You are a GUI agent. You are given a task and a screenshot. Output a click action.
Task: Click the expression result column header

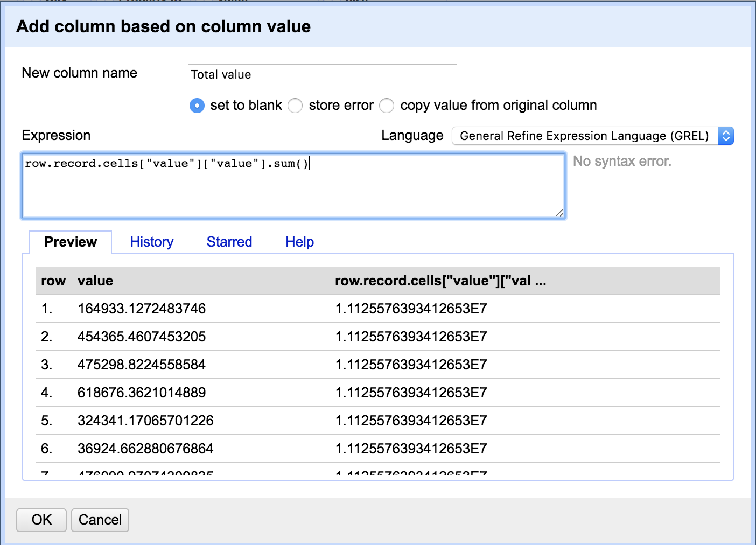tap(440, 281)
